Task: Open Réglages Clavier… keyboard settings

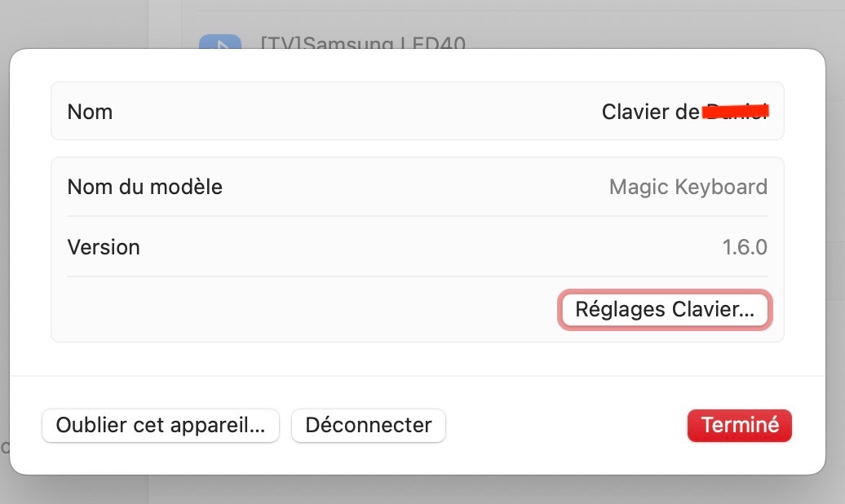Action: click(665, 310)
